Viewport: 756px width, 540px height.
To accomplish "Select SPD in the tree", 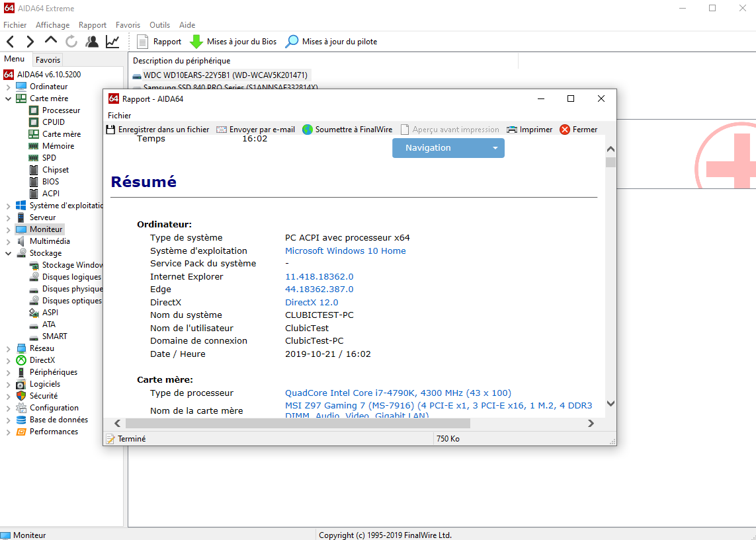I will pyautogui.click(x=49, y=158).
